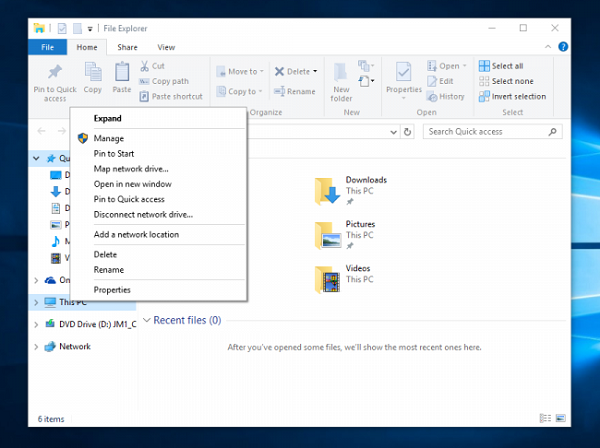Screen dimensions: 600x448
Task: Open the Videos folder icon
Action: [x=326, y=278]
